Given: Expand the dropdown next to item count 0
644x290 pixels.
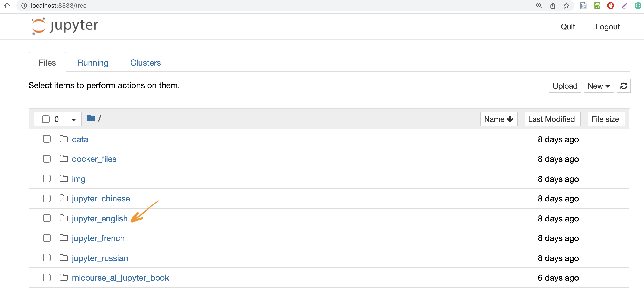Looking at the screenshot, I should (73, 119).
